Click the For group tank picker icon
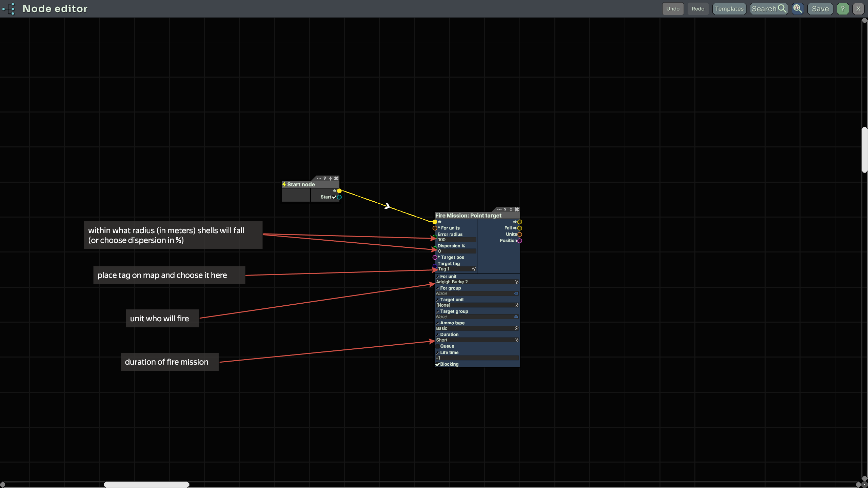The height and width of the screenshot is (488, 868). click(x=516, y=293)
